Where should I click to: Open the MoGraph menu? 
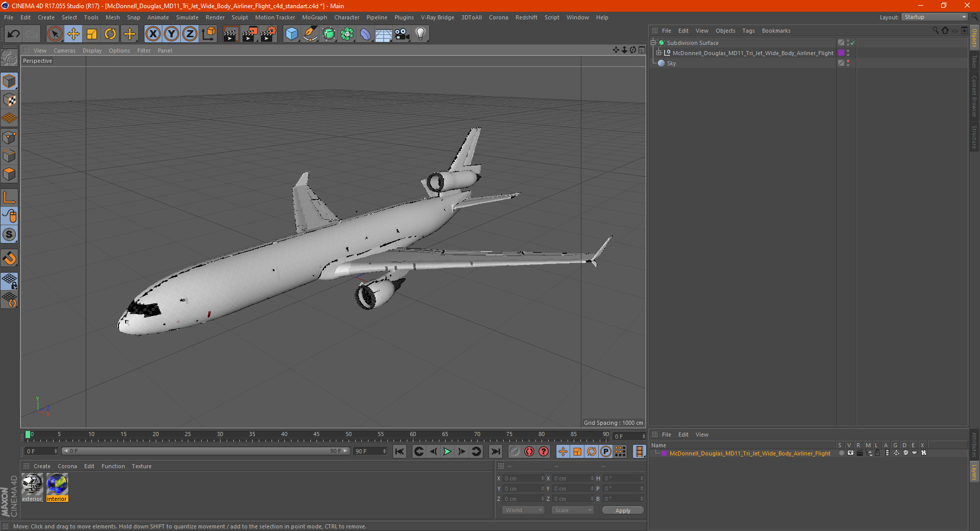(x=314, y=17)
